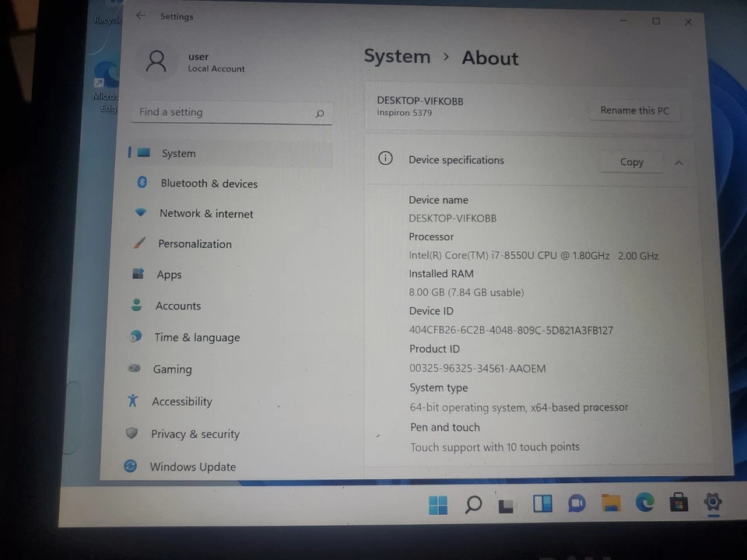747x560 pixels.
Task: Click the 8.00 GB installed RAM value
Action: coord(466,292)
